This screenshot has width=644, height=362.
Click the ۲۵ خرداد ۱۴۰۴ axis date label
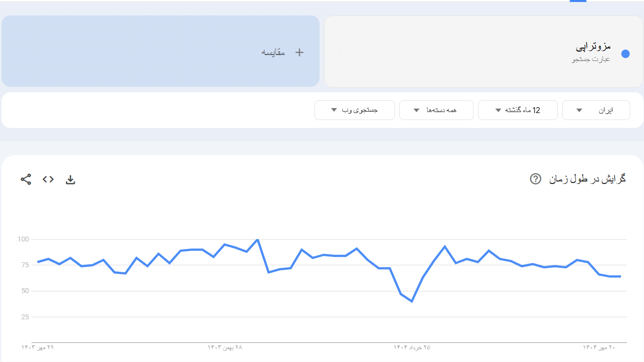coord(412,348)
